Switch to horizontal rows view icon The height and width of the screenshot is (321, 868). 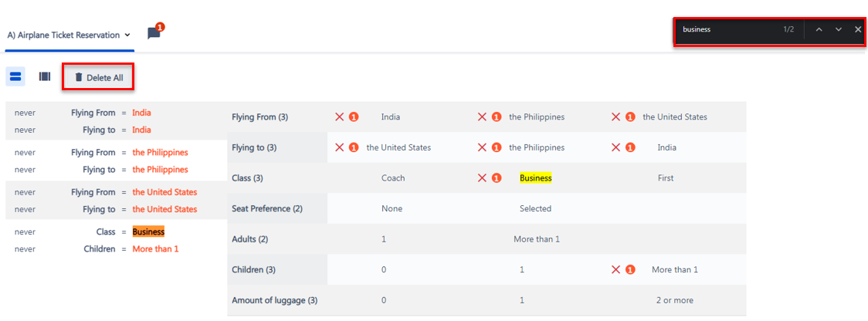(x=15, y=76)
